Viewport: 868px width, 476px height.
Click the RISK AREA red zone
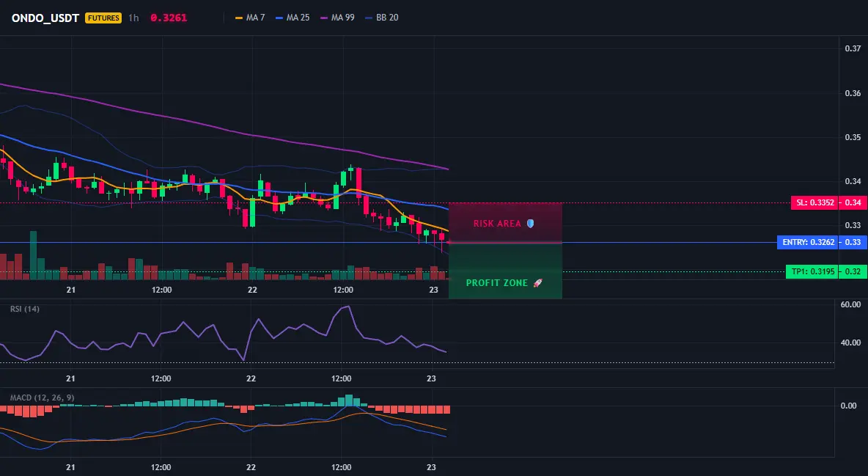click(505, 223)
